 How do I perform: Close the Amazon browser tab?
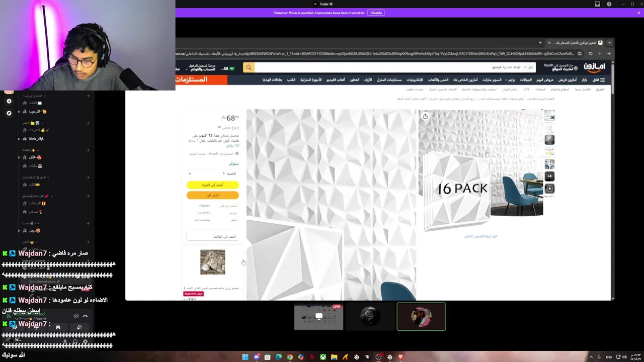click(x=549, y=43)
